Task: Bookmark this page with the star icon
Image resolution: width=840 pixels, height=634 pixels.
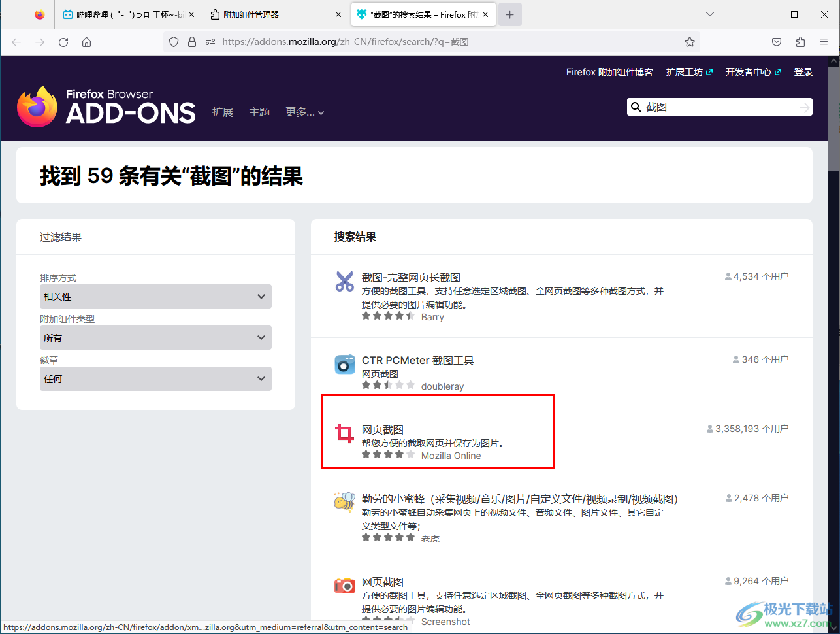Action: click(690, 42)
